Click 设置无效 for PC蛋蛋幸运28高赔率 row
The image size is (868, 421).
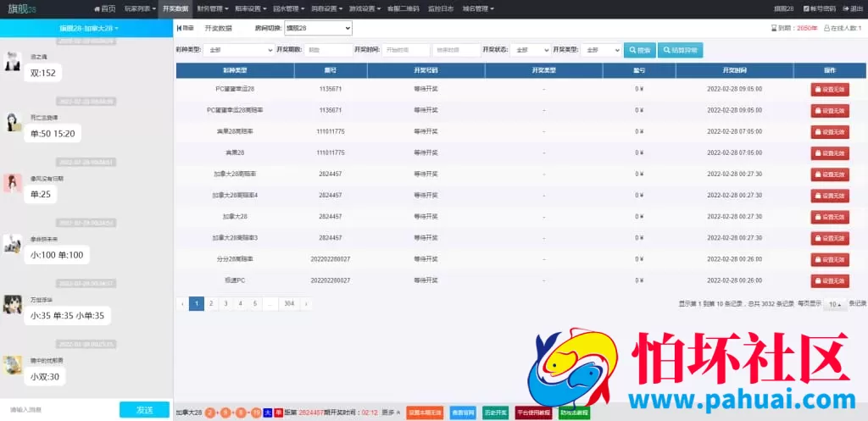coord(830,111)
